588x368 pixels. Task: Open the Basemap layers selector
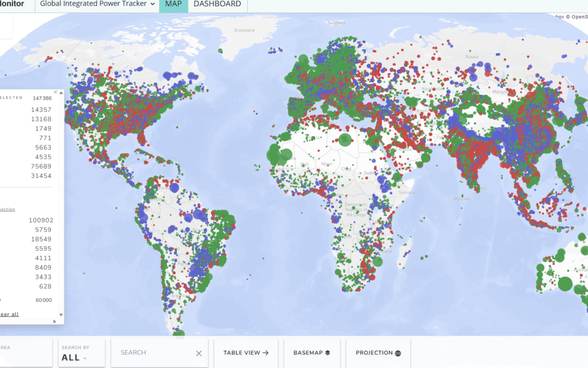pos(312,353)
